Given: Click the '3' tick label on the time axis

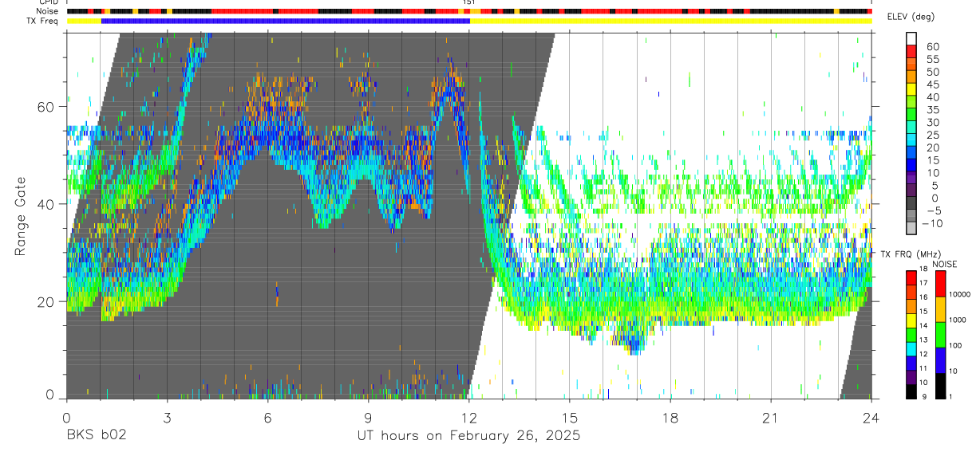Looking at the screenshot, I should coord(167,417).
